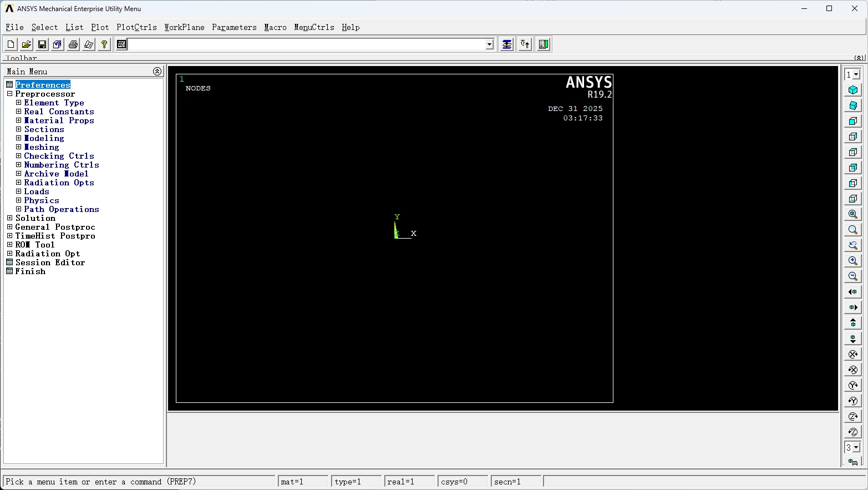This screenshot has height=490, width=868.
Task: Click the Raise Hidden windows icon
Action: click(x=507, y=44)
